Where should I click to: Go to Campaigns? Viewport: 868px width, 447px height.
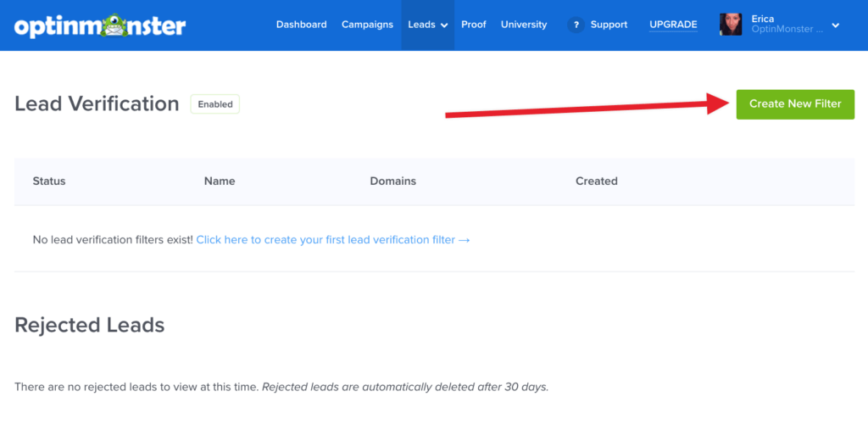click(367, 25)
